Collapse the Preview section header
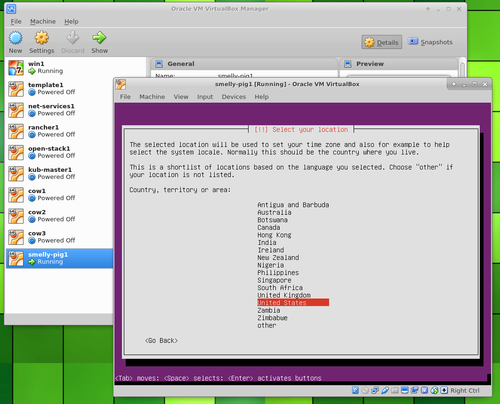Screen dimensions: 500x404 click(x=398, y=64)
